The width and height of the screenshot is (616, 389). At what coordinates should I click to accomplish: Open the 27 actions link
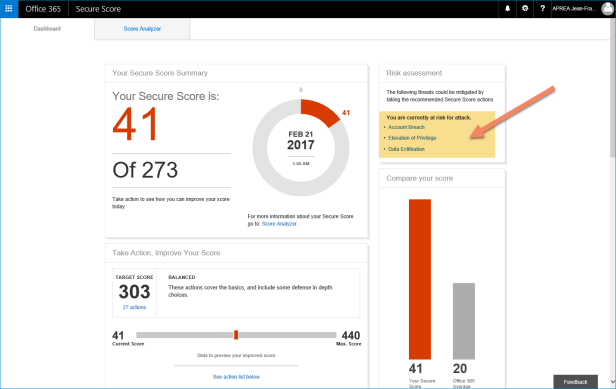pos(134,307)
